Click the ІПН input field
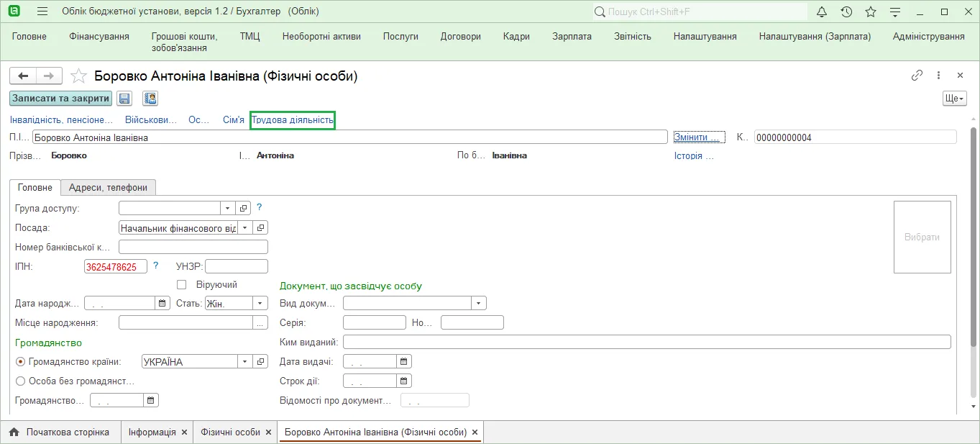Screen dimensions: 980x444 click(x=116, y=266)
